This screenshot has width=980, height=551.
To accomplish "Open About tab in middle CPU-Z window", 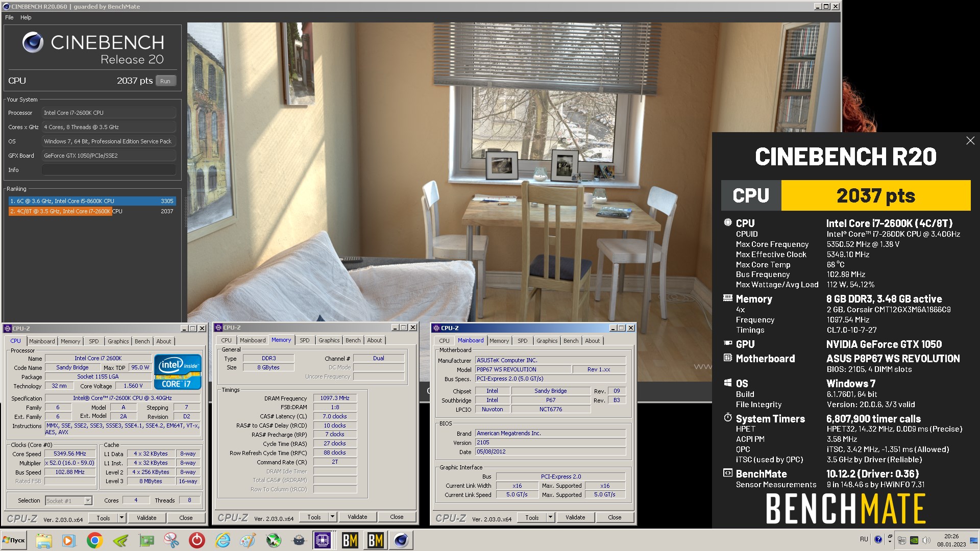I will coord(375,340).
